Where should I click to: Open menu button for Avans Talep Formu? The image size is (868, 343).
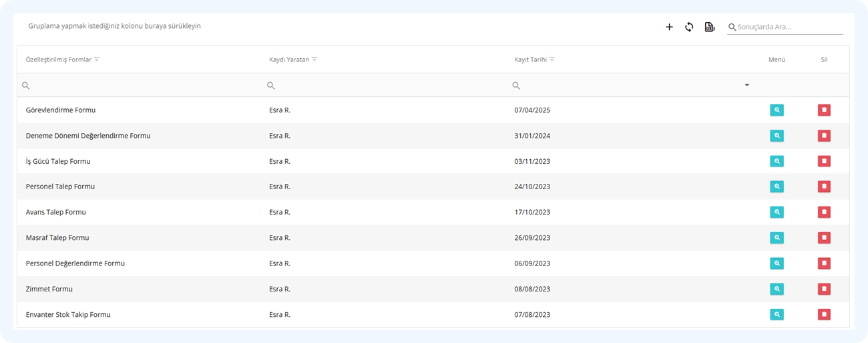click(777, 212)
